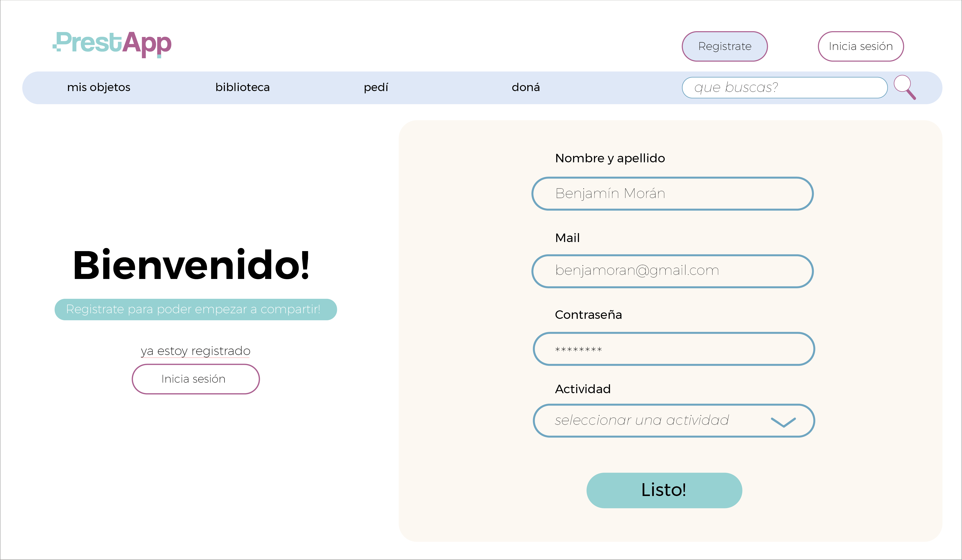The width and height of the screenshot is (962, 560).
Task: Click the Bienvenido! heading
Action: coord(191,265)
